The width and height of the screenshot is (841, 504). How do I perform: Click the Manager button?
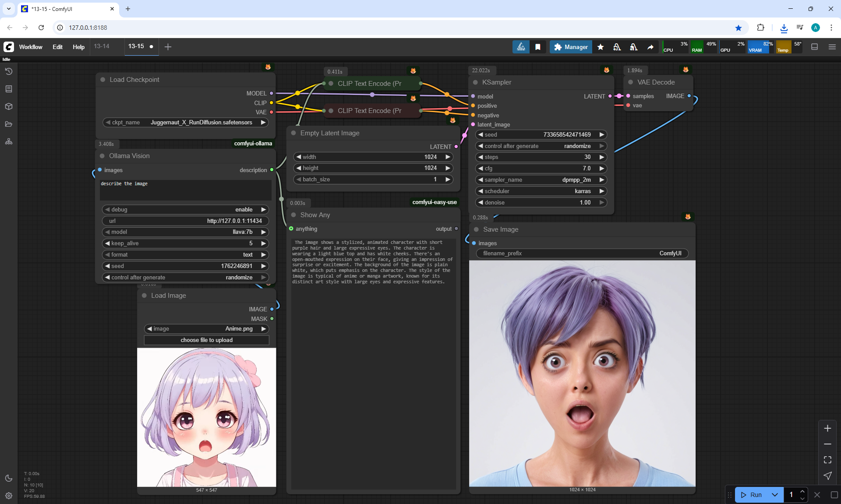(571, 47)
